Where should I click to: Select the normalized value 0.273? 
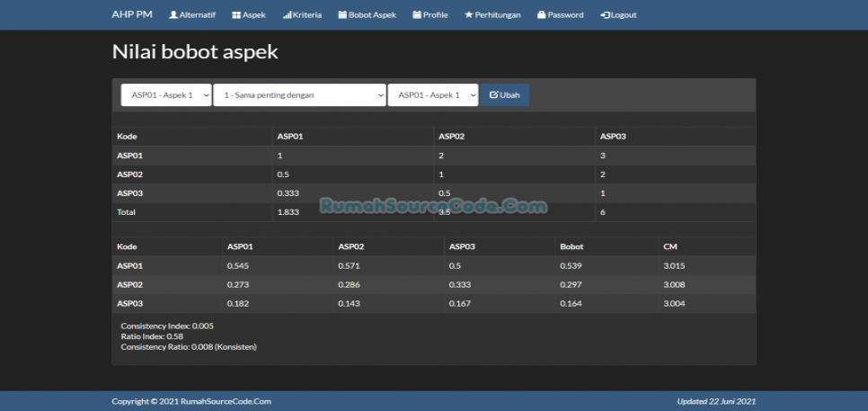238,285
